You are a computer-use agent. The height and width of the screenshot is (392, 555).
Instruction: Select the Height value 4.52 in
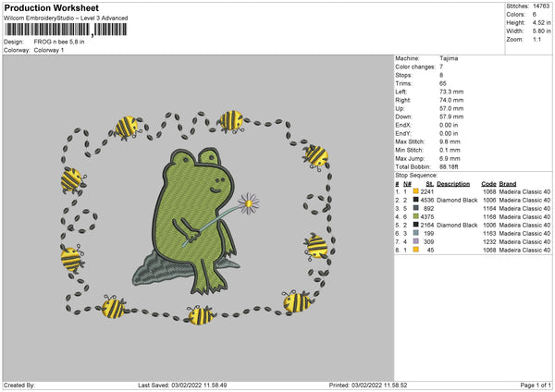541,22
